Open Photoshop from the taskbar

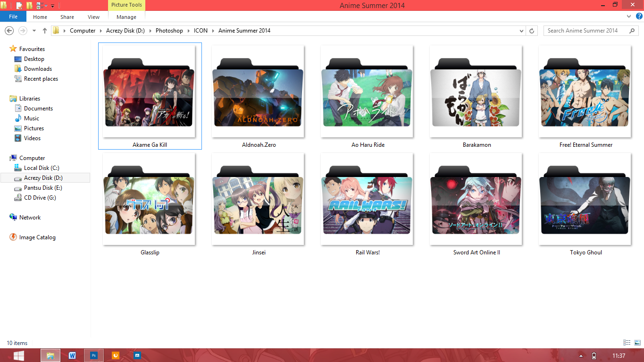(x=93, y=355)
